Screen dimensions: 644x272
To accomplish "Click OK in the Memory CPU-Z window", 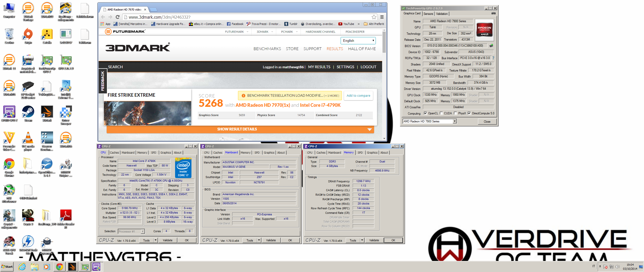I will tap(393, 240).
